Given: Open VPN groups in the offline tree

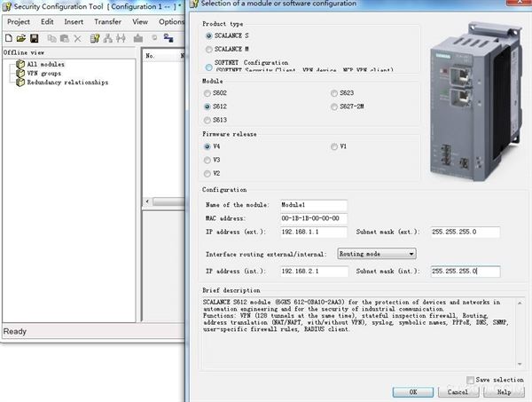Looking at the screenshot, I should (46, 73).
